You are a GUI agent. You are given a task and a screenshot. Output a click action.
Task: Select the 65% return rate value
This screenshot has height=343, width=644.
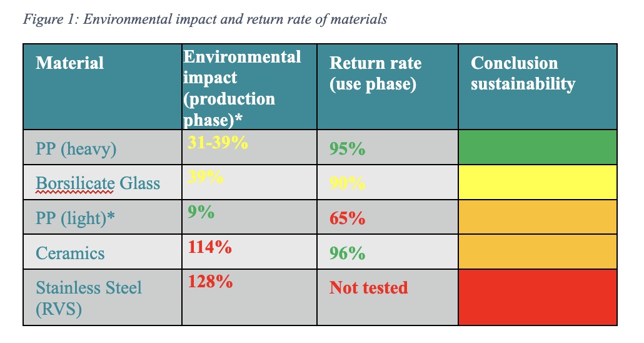click(x=348, y=218)
